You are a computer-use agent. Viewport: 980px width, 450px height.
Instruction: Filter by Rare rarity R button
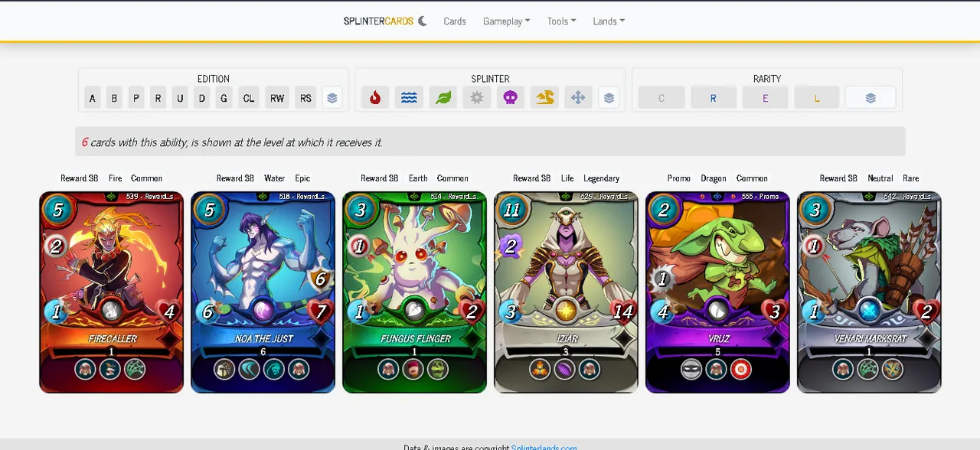714,98
